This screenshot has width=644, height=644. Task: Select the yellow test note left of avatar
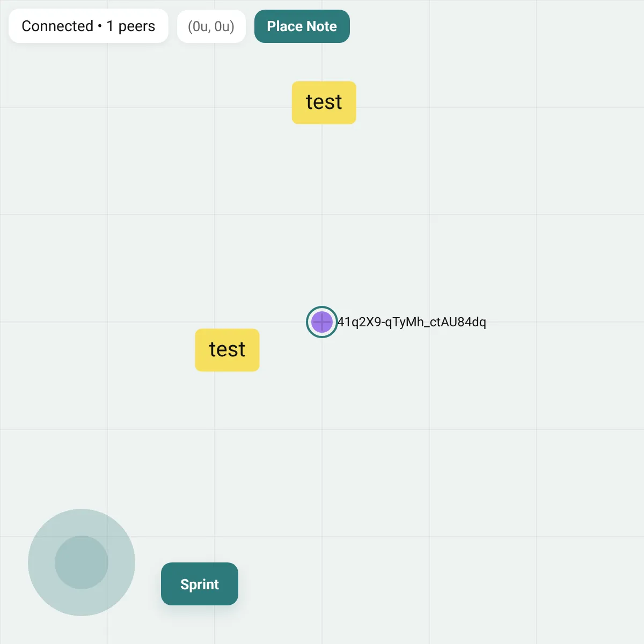[228, 350]
